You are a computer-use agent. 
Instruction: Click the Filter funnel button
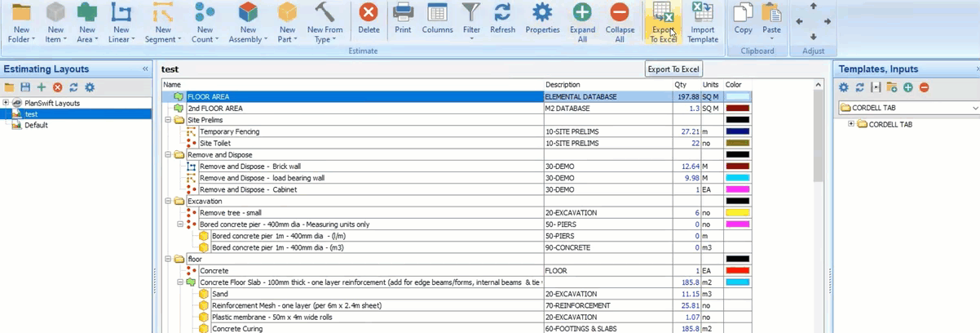point(471,20)
